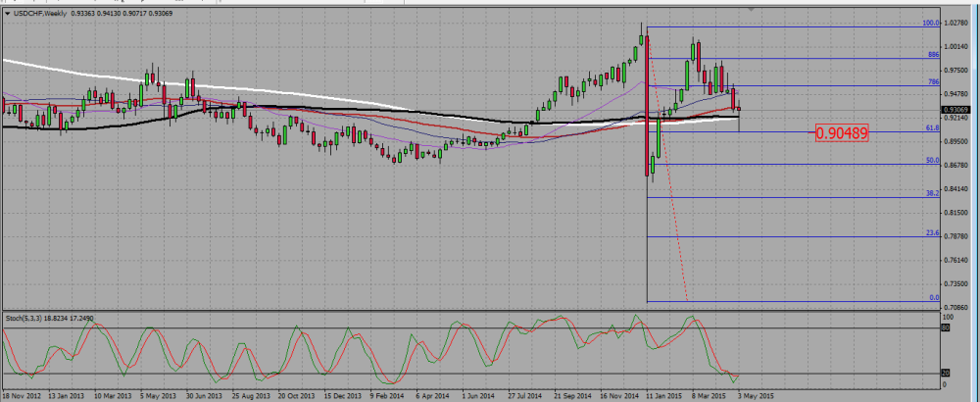Screen dimensions: 980x402
Task: Click the 11 Jan 2015 date on timeline
Action: [x=663, y=396]
